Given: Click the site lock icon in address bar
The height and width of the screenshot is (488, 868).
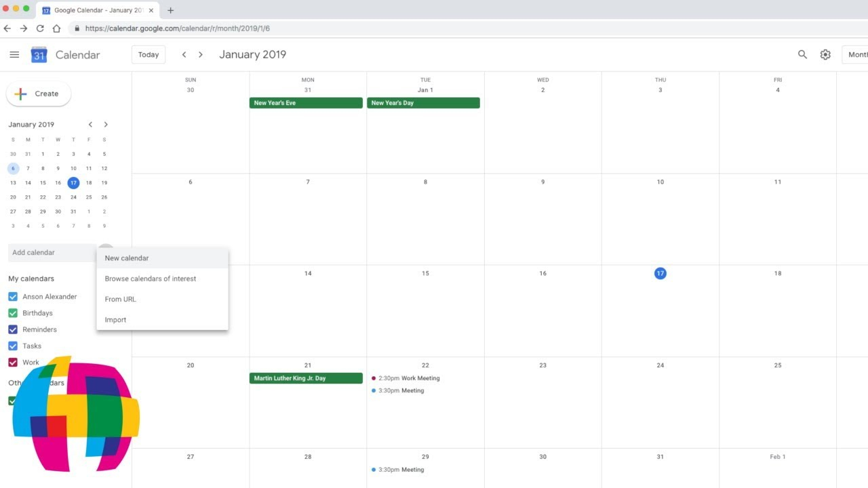Looking at the screenshot, I should pyautogui.click(x=77, y=28).
